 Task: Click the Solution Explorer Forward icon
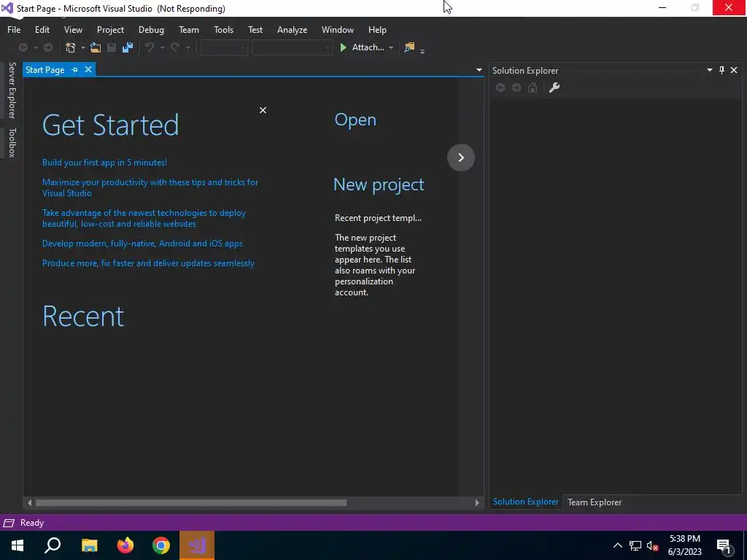click(x=516, y=87)
